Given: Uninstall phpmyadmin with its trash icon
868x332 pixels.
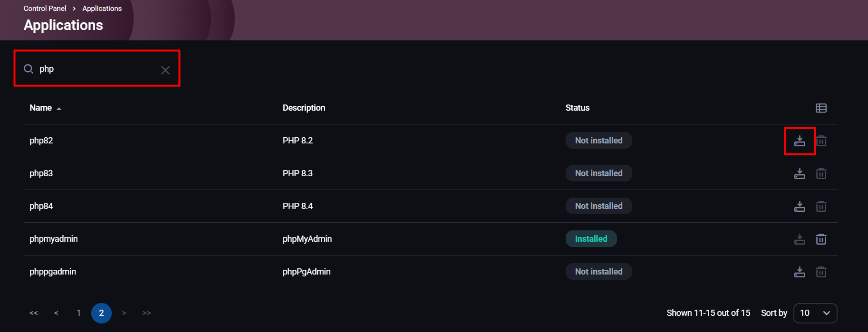Looking at the screenshot, I should click(821, 239).
